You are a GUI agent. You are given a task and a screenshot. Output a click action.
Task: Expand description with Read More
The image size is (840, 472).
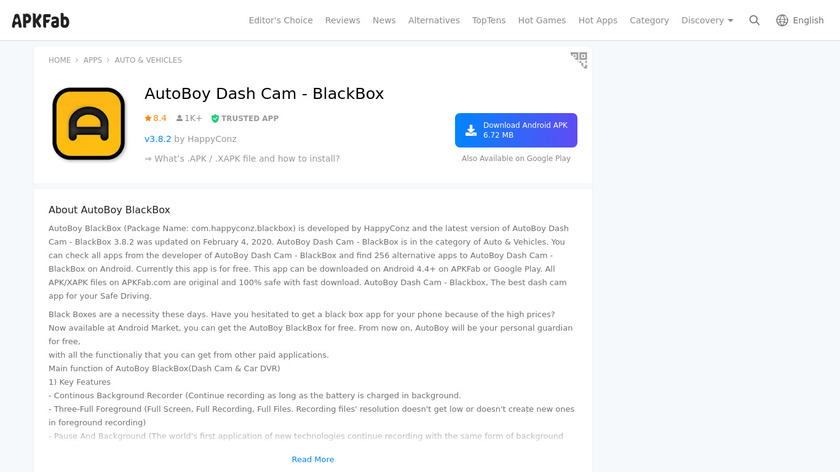click(x=313, y=459)
